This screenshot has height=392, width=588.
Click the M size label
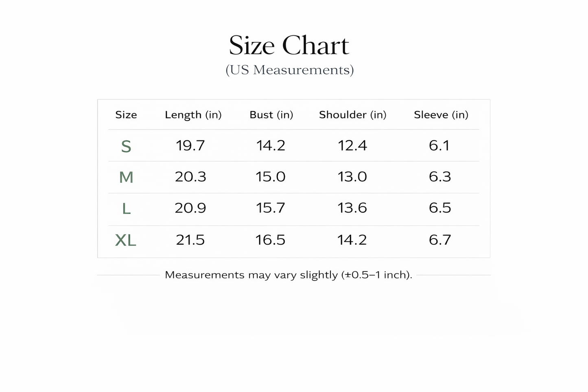126,177
